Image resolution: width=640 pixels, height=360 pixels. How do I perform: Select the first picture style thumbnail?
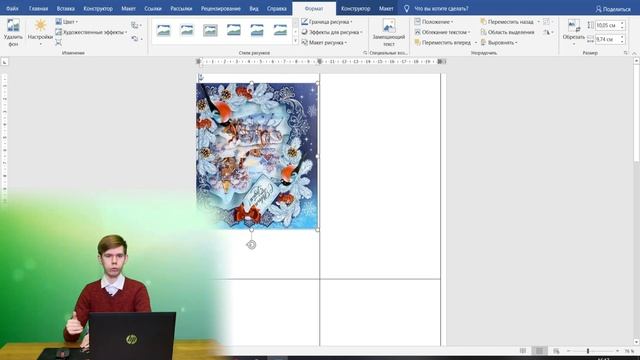164,30
